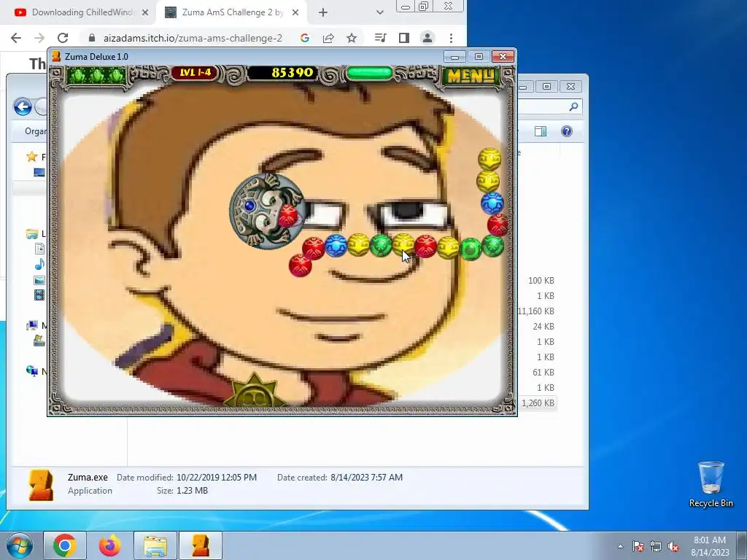Select Computer in Explorer sidebar
The image size is (747, 560).
tap(32, 326)
